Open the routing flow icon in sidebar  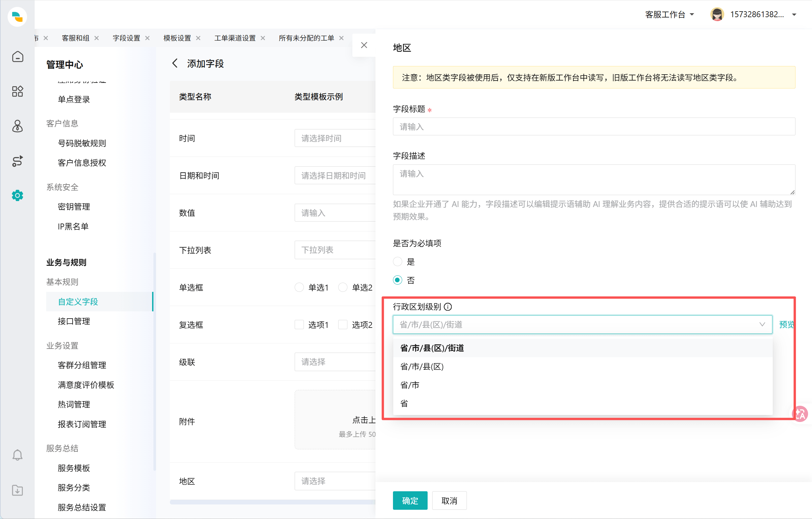pos(17,161)
